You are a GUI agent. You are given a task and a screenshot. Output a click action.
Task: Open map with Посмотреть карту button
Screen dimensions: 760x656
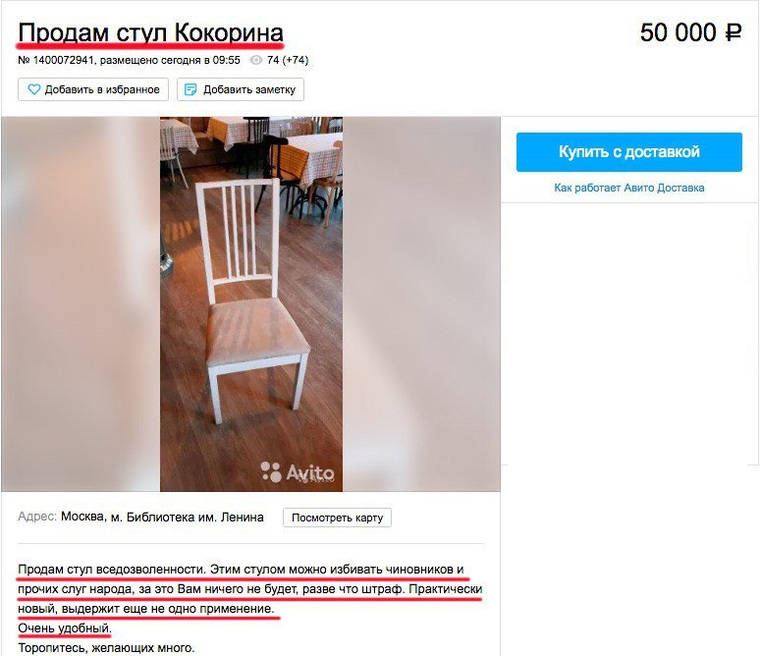click(337, 517)
